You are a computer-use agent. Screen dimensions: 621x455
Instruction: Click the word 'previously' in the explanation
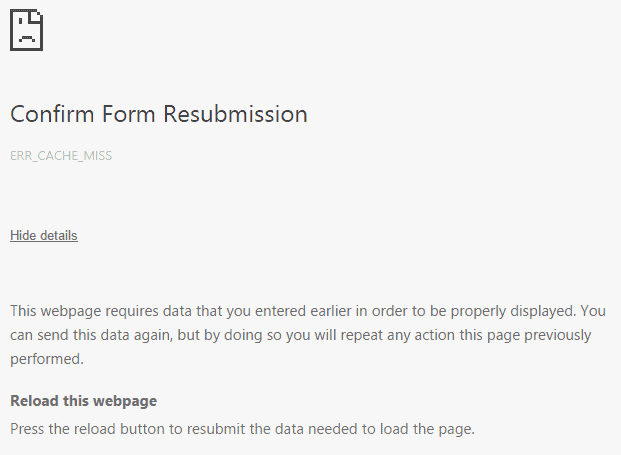tap(558, 335)
